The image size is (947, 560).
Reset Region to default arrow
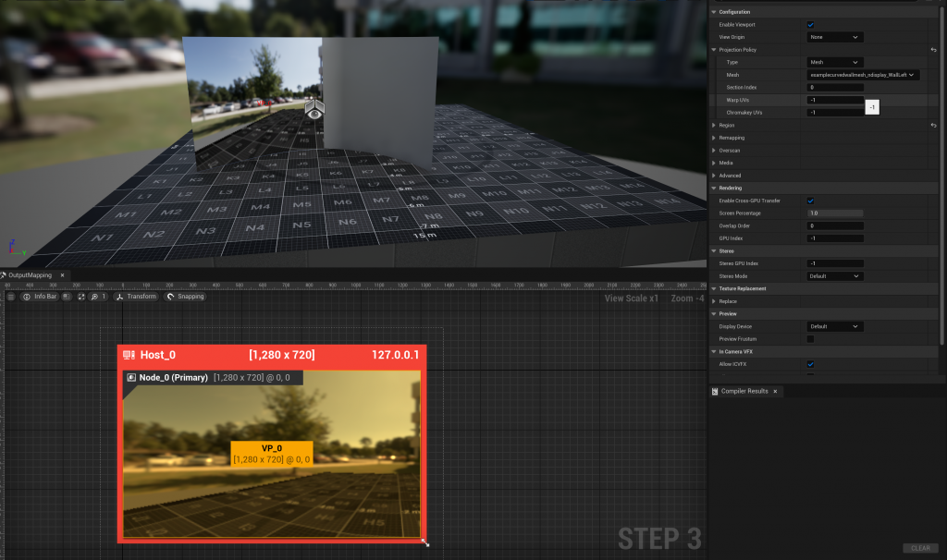[x=934, y=125]
